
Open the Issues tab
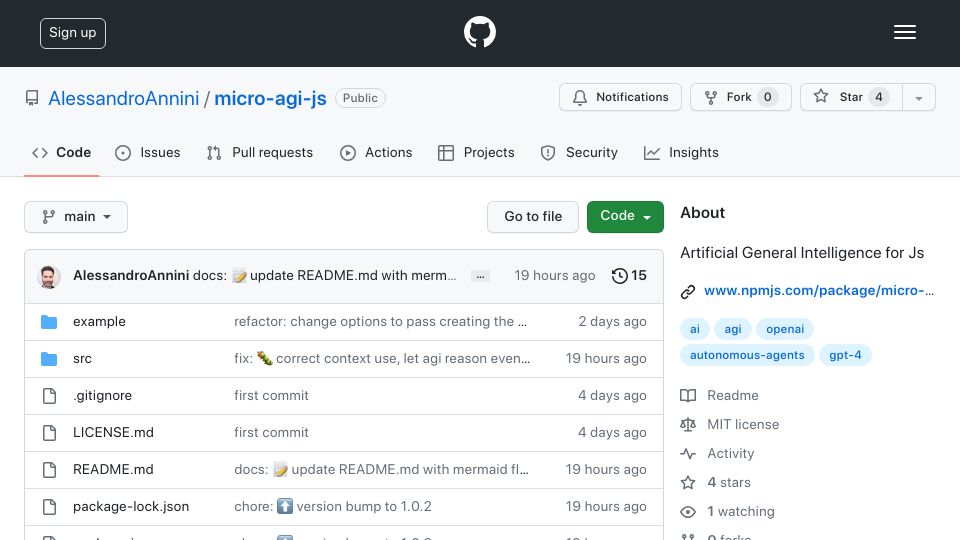click(x=148, y=152)
